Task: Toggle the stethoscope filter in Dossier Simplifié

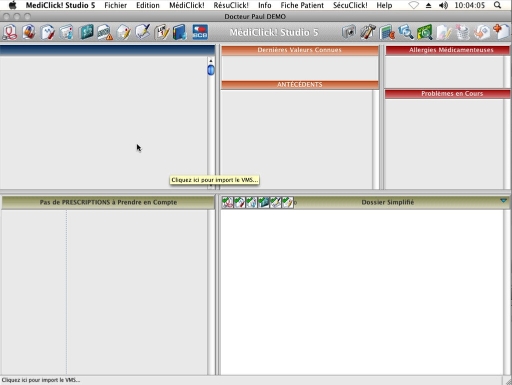Action: pos(228,202)
